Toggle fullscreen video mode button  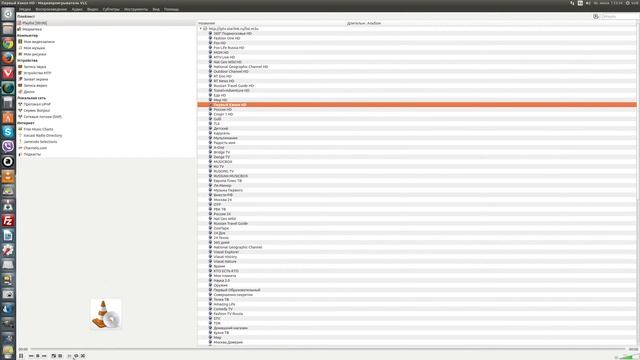(x=53, y=356)
